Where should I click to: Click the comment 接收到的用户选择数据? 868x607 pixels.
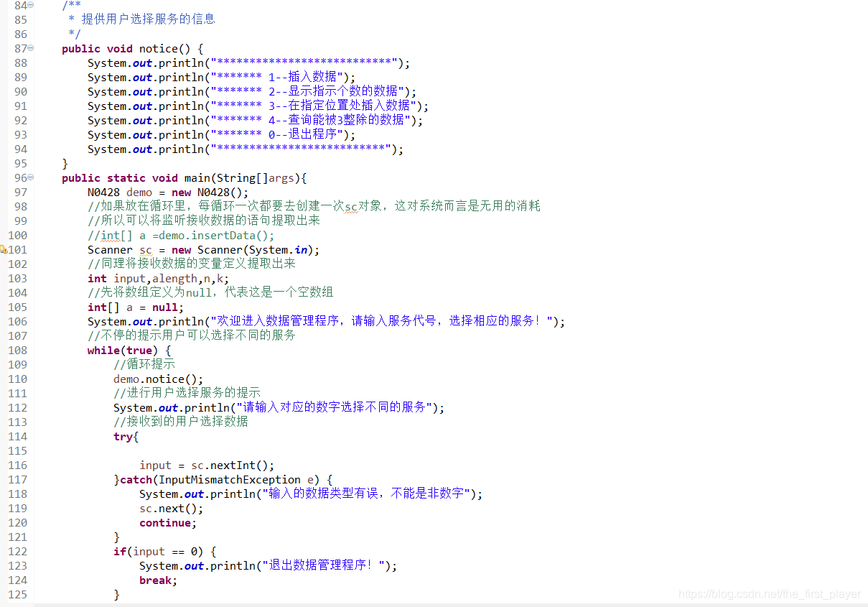(181, 422)
